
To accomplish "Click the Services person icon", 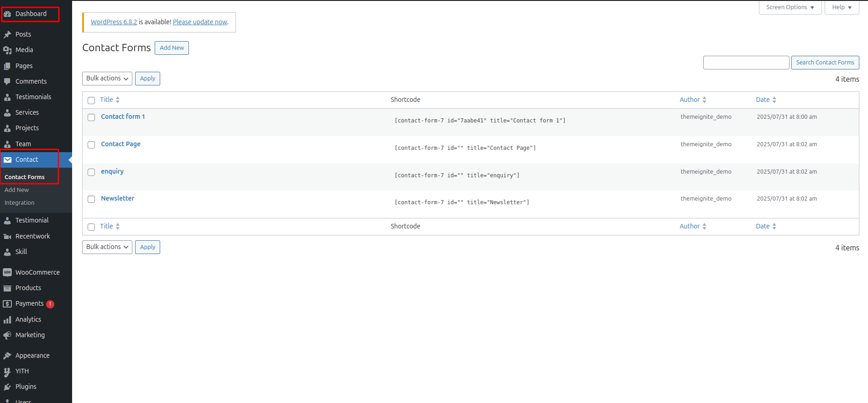I will point(7,112).
